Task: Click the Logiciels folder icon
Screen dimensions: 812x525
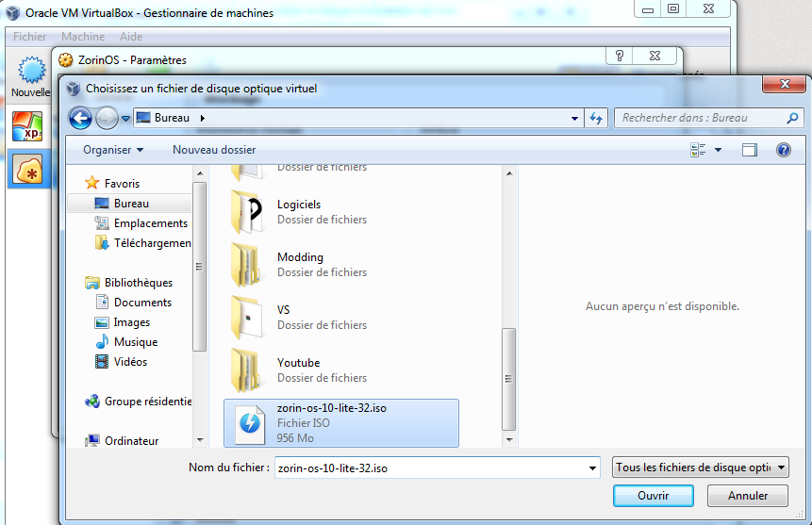Action: 247,212
